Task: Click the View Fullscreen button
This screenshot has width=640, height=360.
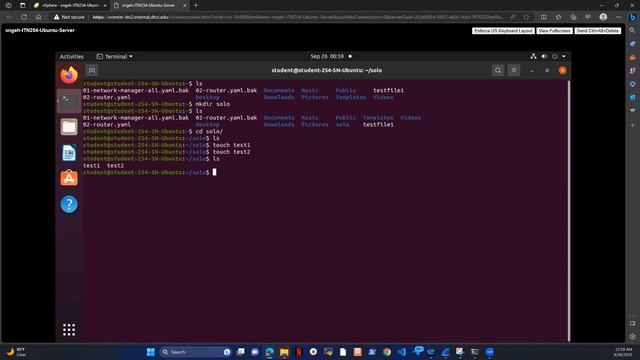Action: 554,31
